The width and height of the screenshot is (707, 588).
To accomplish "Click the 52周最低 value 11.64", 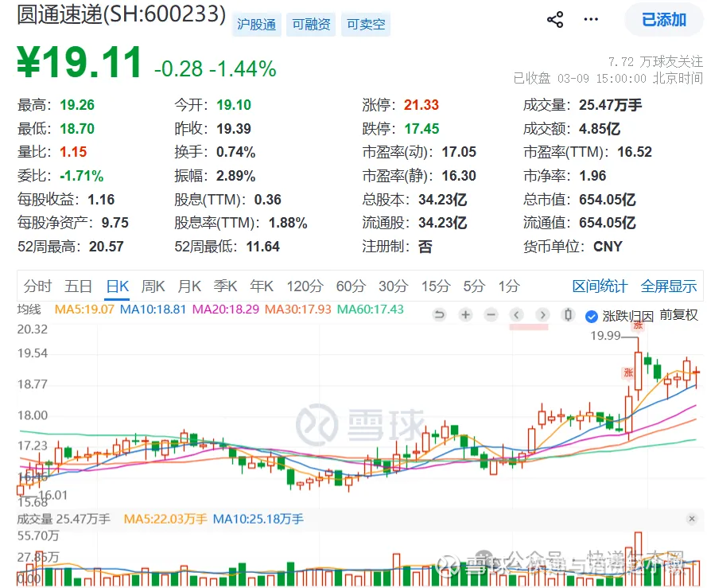I will coord(263,247).
